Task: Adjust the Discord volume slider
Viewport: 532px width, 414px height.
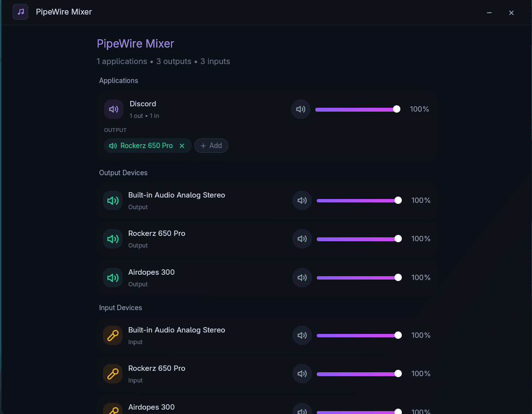Action: [358, 109]
